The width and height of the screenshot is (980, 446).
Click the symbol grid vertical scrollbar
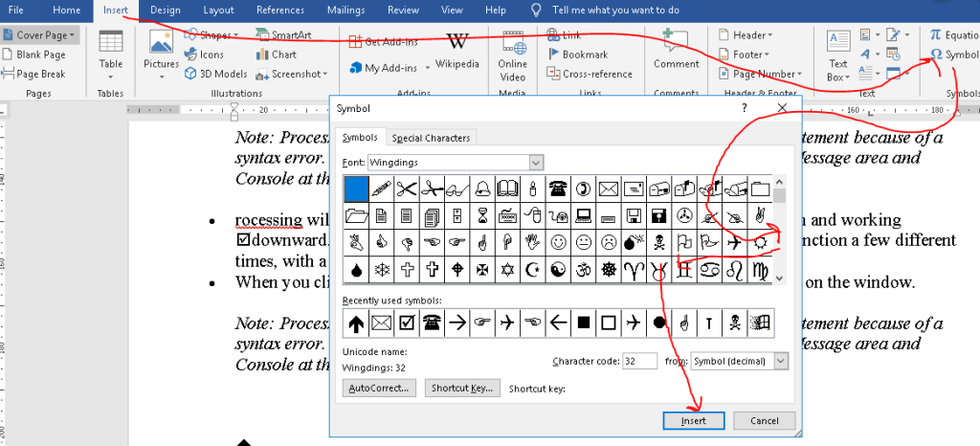[780, 230]
